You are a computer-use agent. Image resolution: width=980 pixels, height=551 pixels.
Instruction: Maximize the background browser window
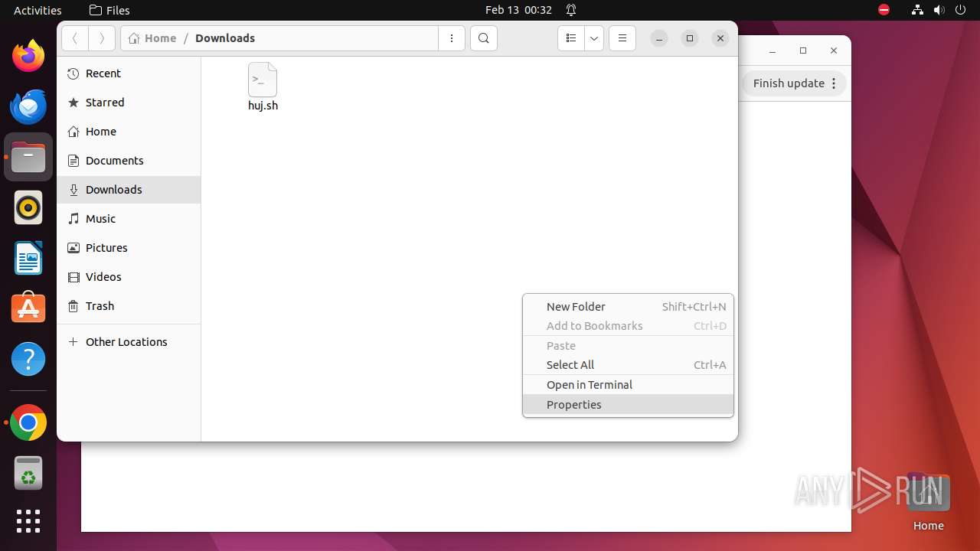pos(803,51)
